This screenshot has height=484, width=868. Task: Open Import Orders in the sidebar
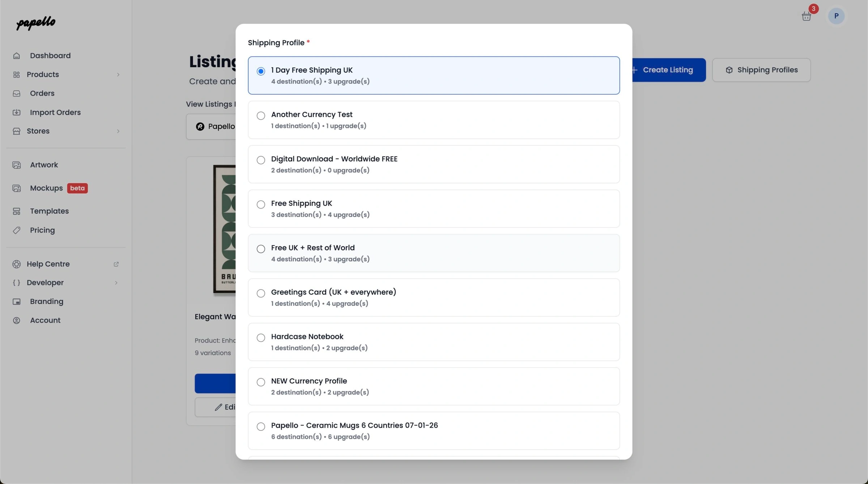(x=55, y=112)
